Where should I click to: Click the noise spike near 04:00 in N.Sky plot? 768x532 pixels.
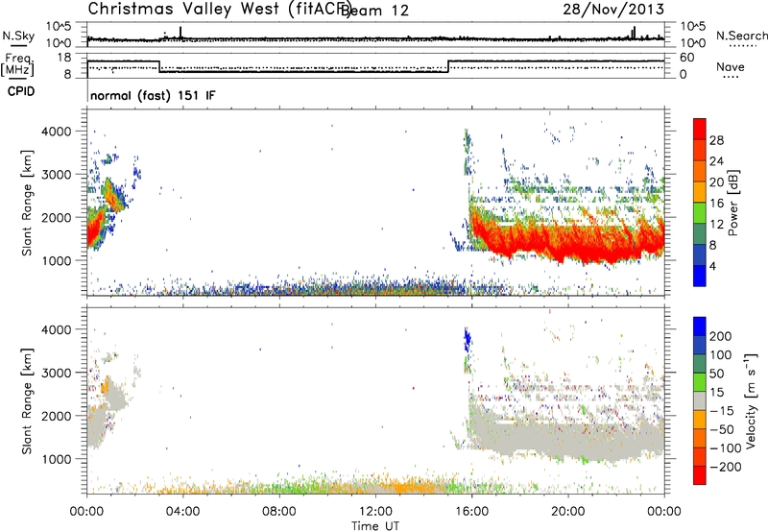[x=180, y=33]
